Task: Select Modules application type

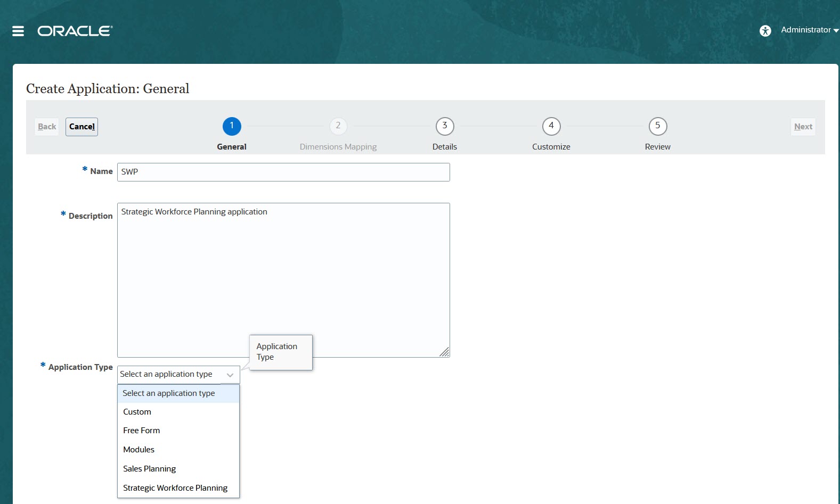Action: pyautogui.click(x=178, y=450)
